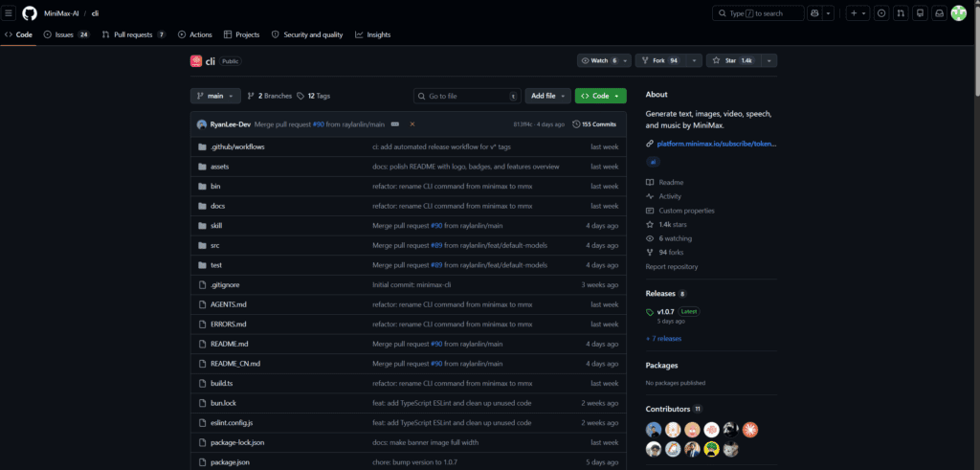
Task: Open the notifications inbox icon
Action: 939,13
